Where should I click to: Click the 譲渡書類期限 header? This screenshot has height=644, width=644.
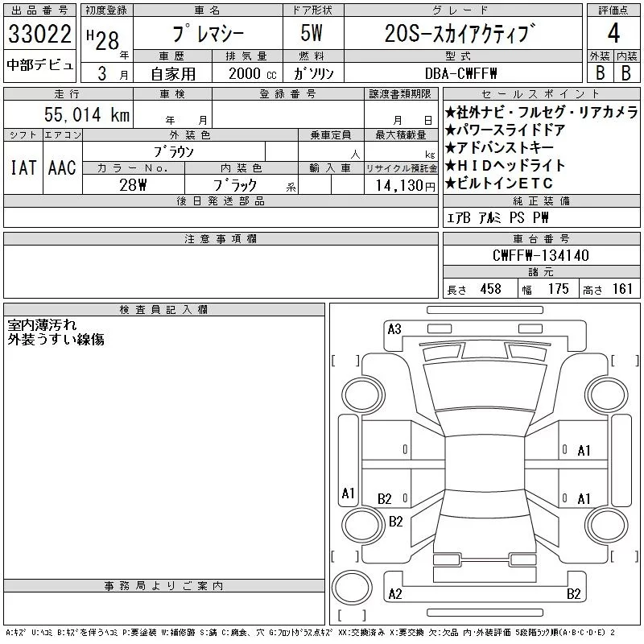[400, 94]
